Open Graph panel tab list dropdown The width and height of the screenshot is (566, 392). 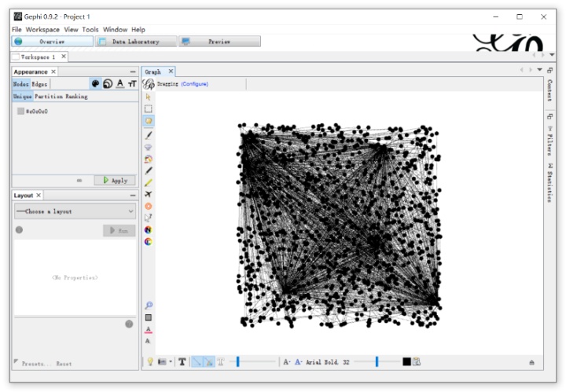[539, 70]
